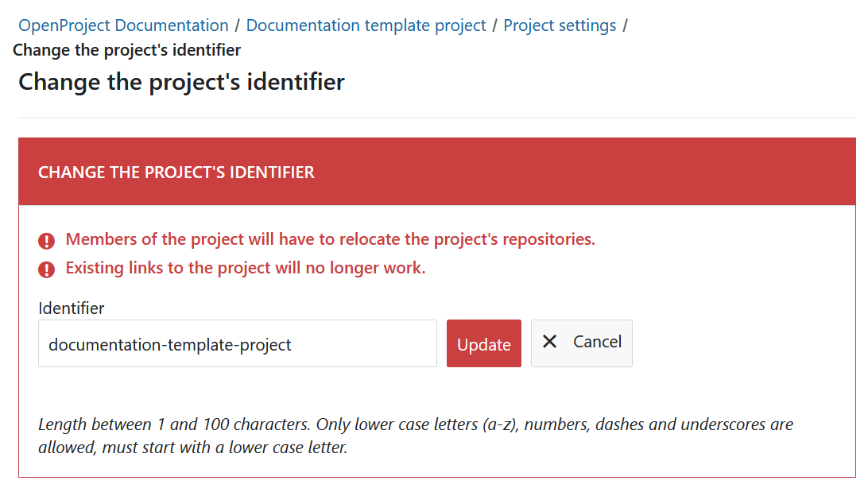
Task: Follow the Documentation template project breadcrumb link
Action: pos(366,25)
